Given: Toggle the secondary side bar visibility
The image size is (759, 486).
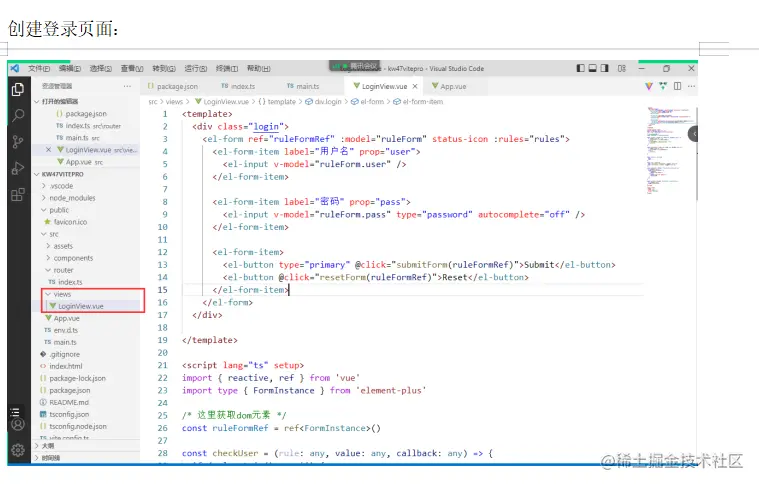Looking at the screenshot, I should (x=605, y=68).
